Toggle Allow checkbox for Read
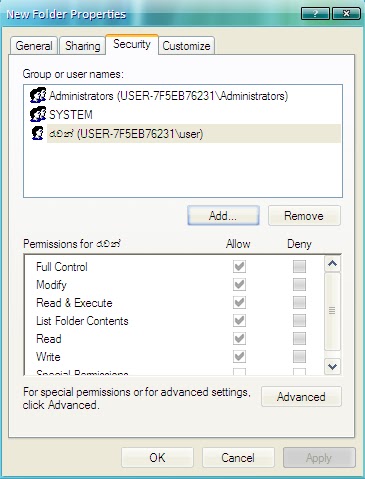This screenshot has width=365, height=479. pos(239,338)
